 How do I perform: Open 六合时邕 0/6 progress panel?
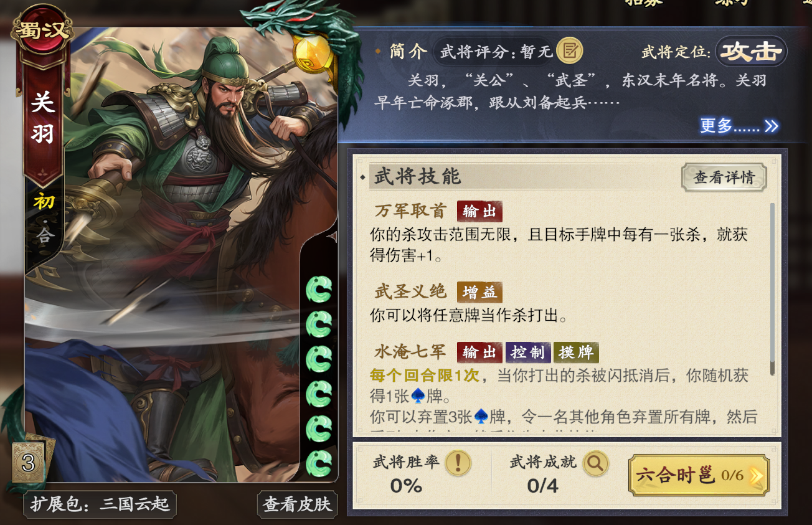tap(699, 476)
